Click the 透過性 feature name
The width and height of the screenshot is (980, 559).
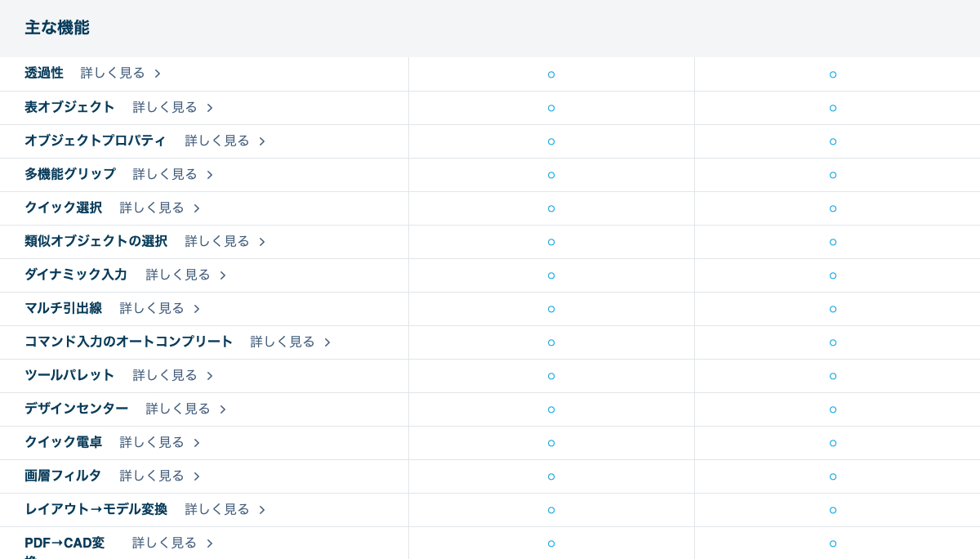click(44, 73)
